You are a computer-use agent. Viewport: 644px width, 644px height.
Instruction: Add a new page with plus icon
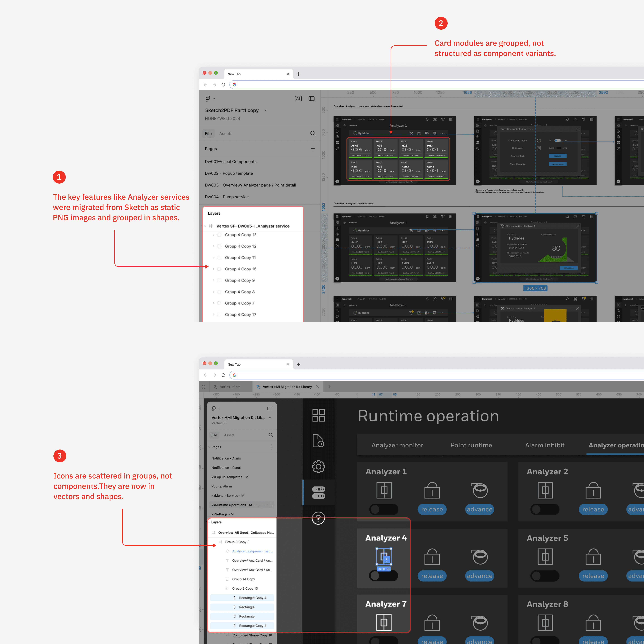tap(313, 149)
